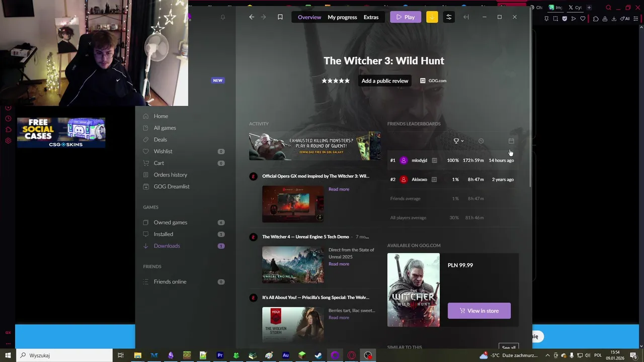Open Premiere Pro from the taskbar
Viewport: 644px width, 362px height.
pos(220,355)
